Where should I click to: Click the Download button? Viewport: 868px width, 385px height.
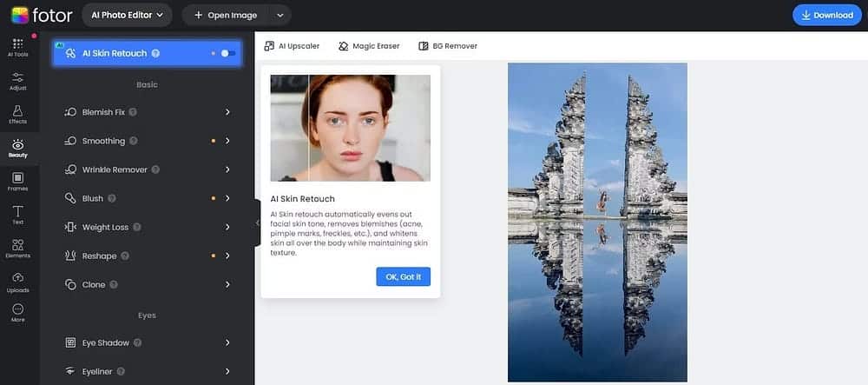[x=826, y=15]
